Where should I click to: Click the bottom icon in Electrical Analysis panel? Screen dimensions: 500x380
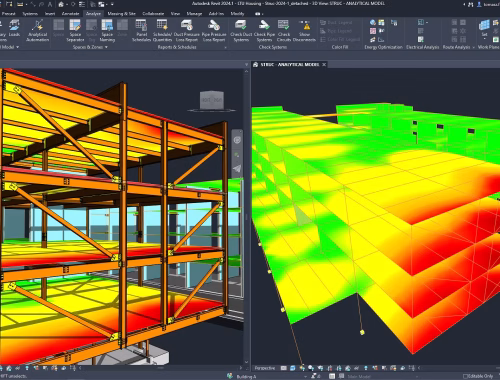[421, 39]
